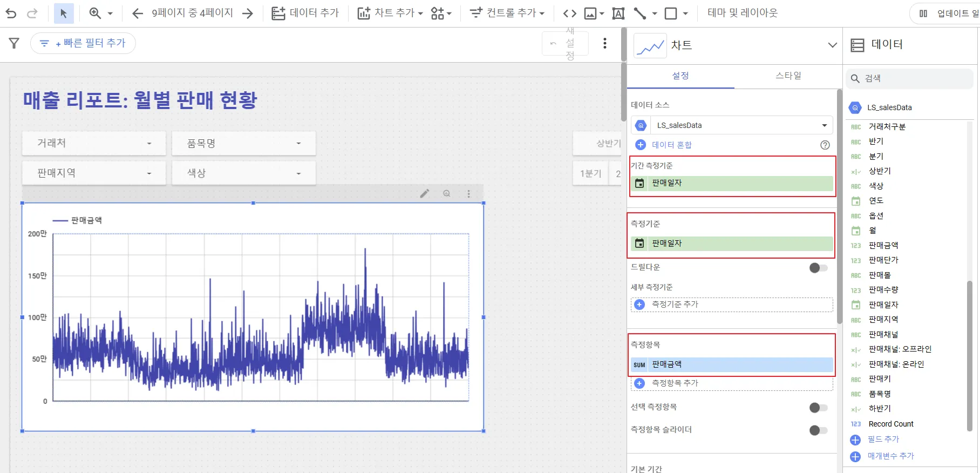Select the rectangle shape tool
The width and height of the screenshot is (980, 473).
pos(671,13)
